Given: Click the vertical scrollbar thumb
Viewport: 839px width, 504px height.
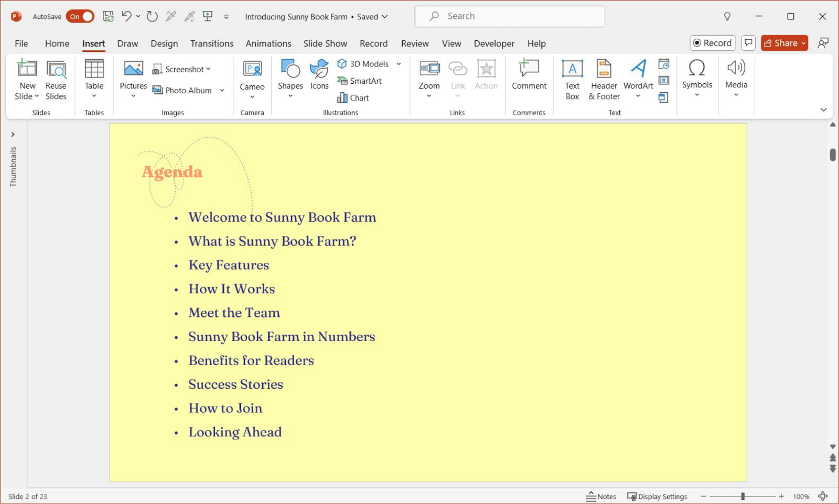Looking at the screenshot, I should click(833, 155).
